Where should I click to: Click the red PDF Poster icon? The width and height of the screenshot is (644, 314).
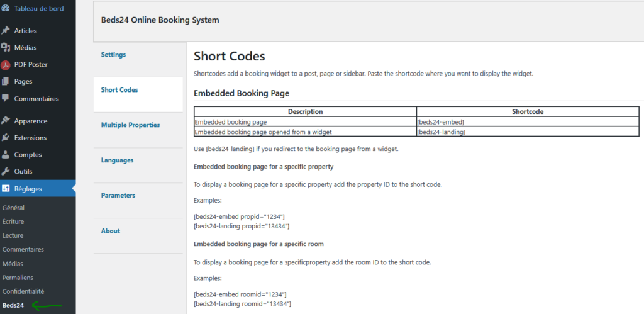pyautogui.click(x=5, y=65)
